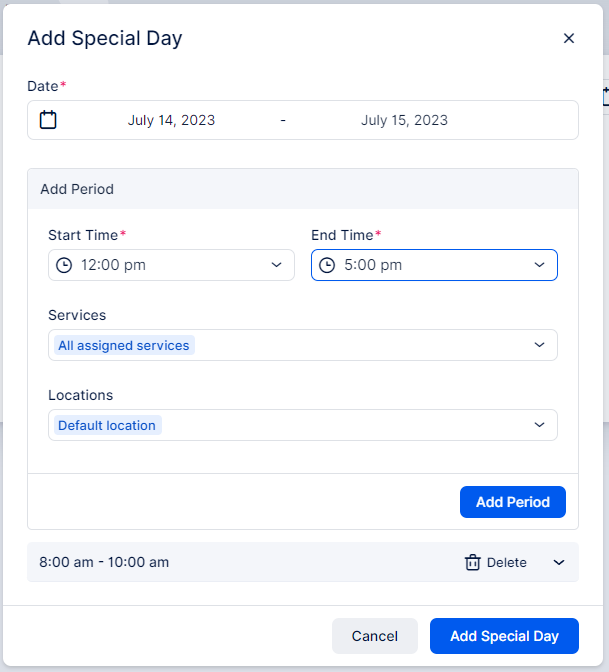Image resolution: width=609 pixels, height=672 pixels.
Task: Click the trash icon to delete period
Action: click(x=473, y=562)
